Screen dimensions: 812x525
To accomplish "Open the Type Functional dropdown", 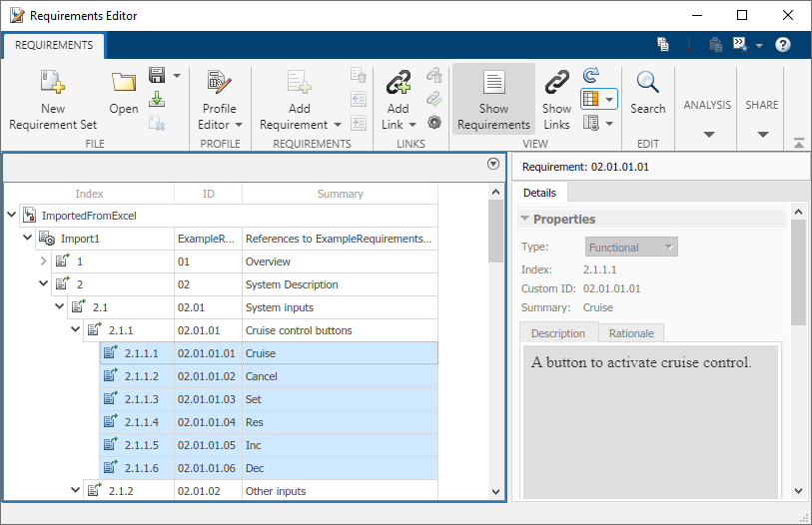I will pos(631,247).
